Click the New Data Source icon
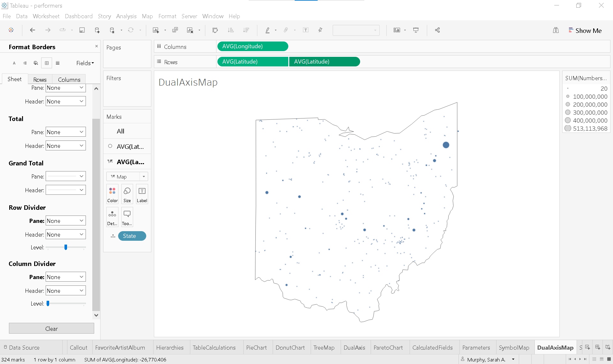The width and height of the screenshot is (613, 364). pyautogui.click(x=97, y=30)
